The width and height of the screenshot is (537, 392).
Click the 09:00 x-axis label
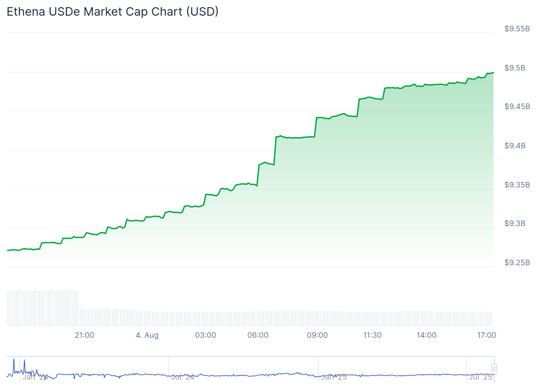(x=317, y=335)
